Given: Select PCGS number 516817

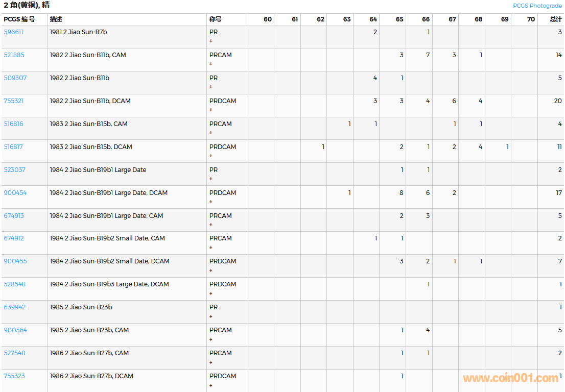Looking at the screenshot, I should click(x=13, y=147).
